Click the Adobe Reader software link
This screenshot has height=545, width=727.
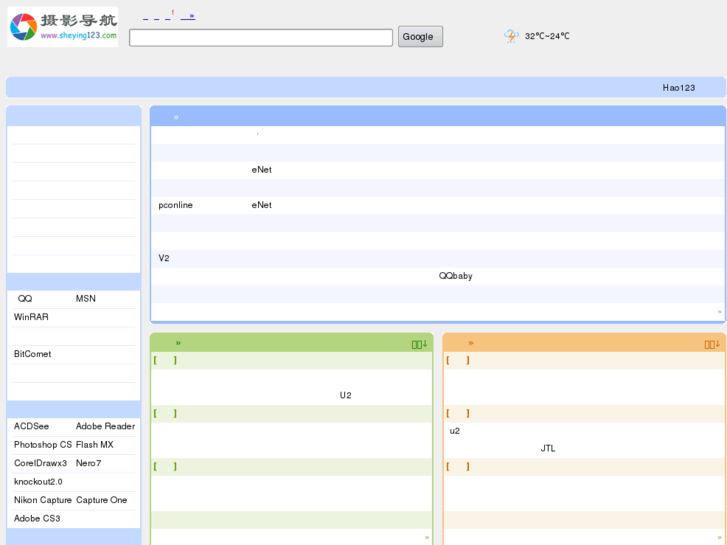coord(105,426)
